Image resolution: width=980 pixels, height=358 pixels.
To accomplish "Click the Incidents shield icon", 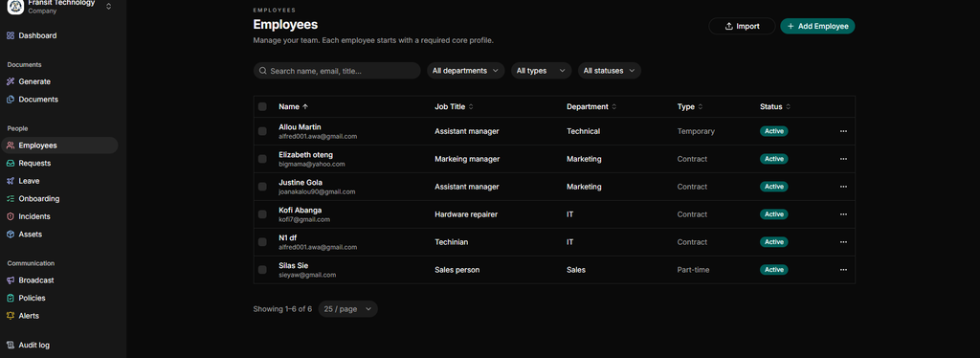I will (10, 216).
